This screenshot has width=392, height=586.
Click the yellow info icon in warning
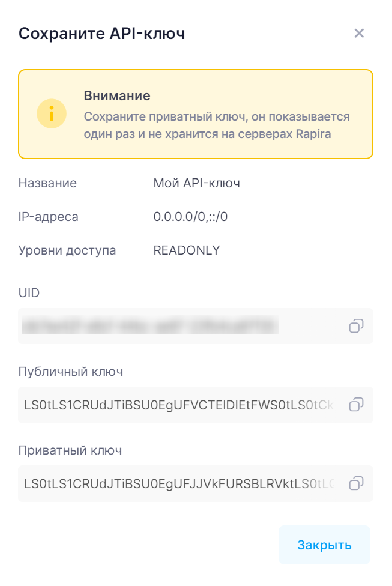52,114
